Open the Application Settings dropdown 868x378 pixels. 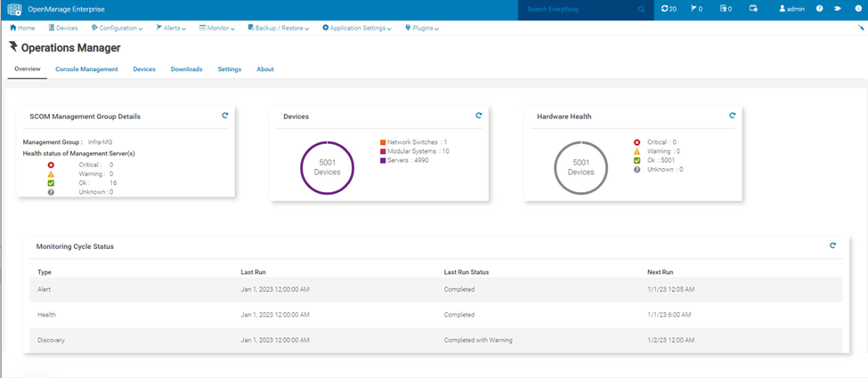coord(357,28)
